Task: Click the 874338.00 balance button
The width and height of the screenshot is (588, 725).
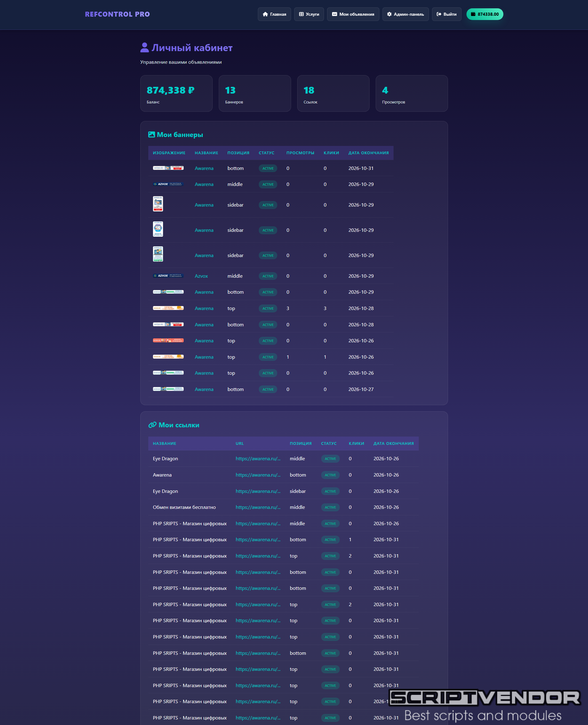Action: tap(485, 14)
